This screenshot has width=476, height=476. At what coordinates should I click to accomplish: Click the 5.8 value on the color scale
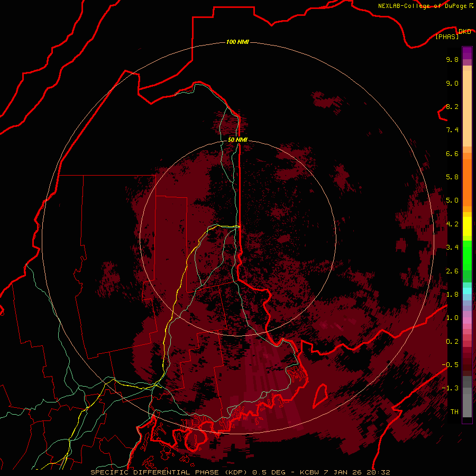[x=452, y=177]
